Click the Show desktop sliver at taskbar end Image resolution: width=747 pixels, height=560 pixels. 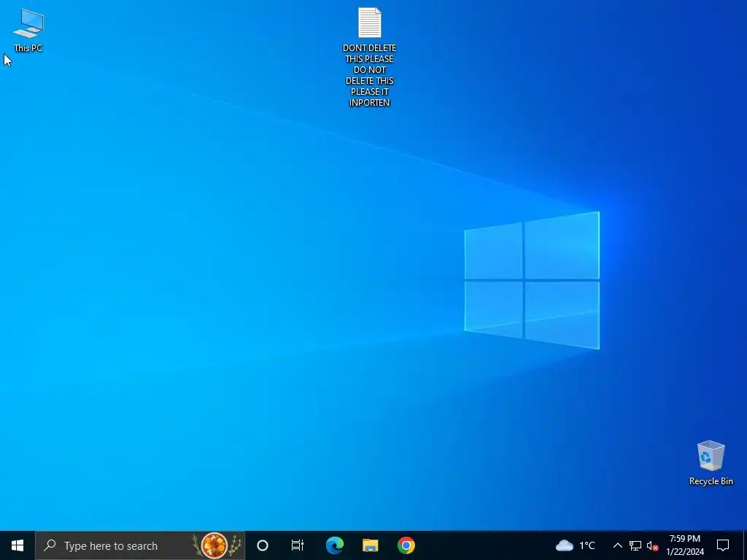(745, 545)
